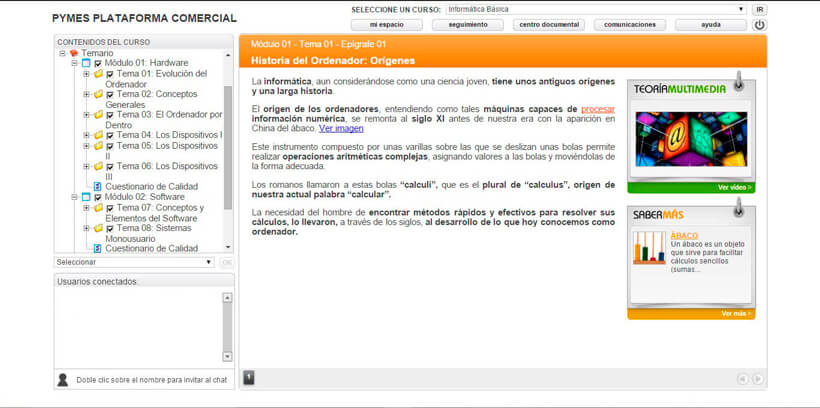This screenshot has width=820, height=408.
Task: Click the Tema 05 folder icon
Action: [x=98, y=145]
